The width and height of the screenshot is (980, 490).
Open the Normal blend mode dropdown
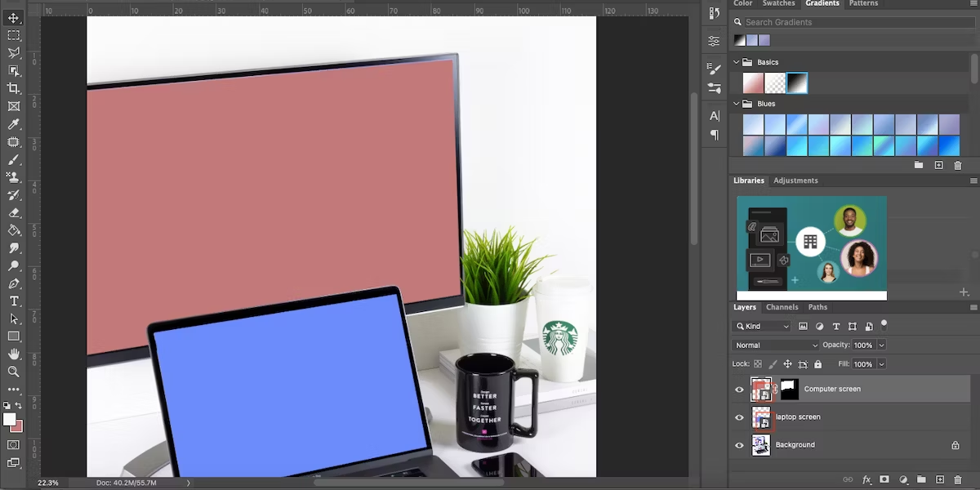(x=776, y=345)
